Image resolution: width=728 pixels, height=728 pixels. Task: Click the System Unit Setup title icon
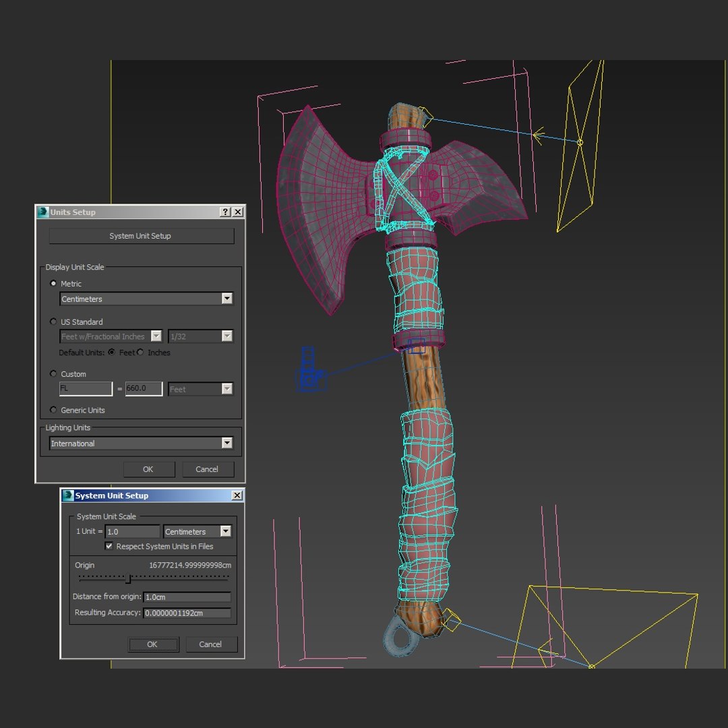(68, 495)
